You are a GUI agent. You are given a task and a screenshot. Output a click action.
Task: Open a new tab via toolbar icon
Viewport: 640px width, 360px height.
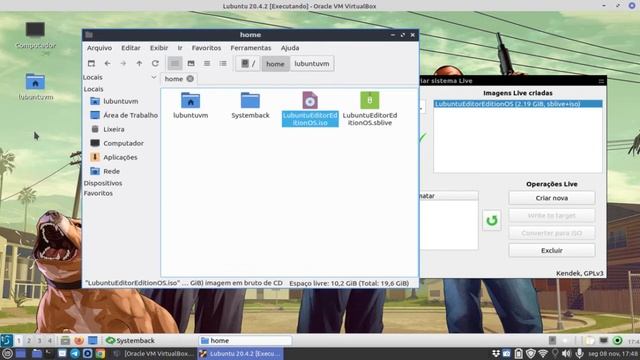tap(91, 63)
